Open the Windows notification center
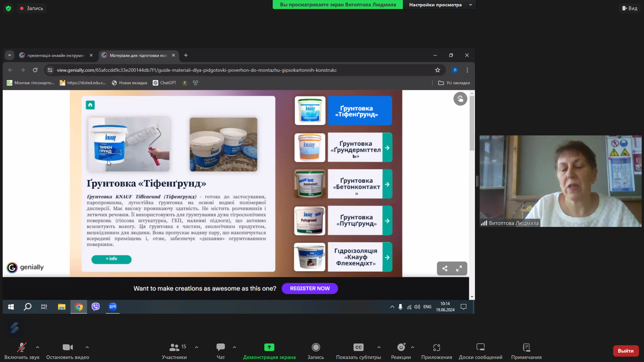This screenshot has height=362, width=644. coord(464,307)
